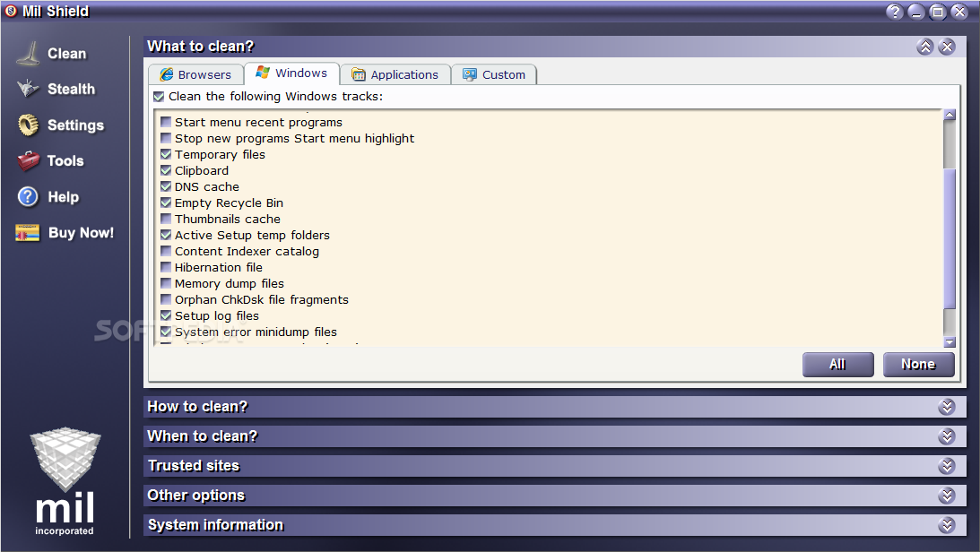Expand the Trusted sites section
980x552 pixels.
(x=947, y=466)
